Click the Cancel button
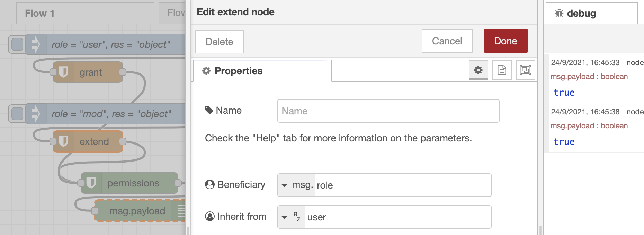 pos(447,41)
